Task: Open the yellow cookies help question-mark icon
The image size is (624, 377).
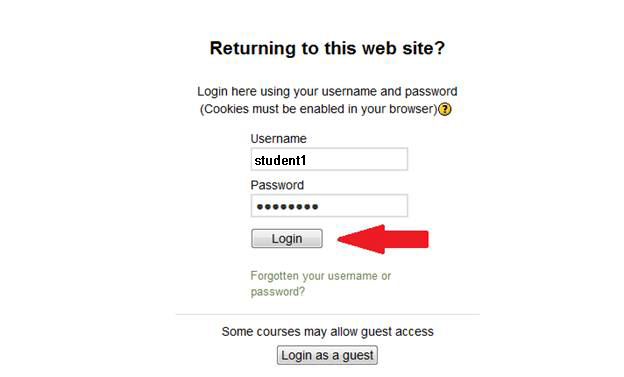Action: [x=445, y=109]
